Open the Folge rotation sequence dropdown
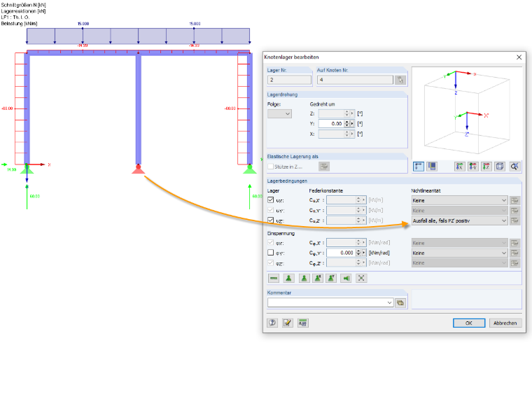 point(279,113)
